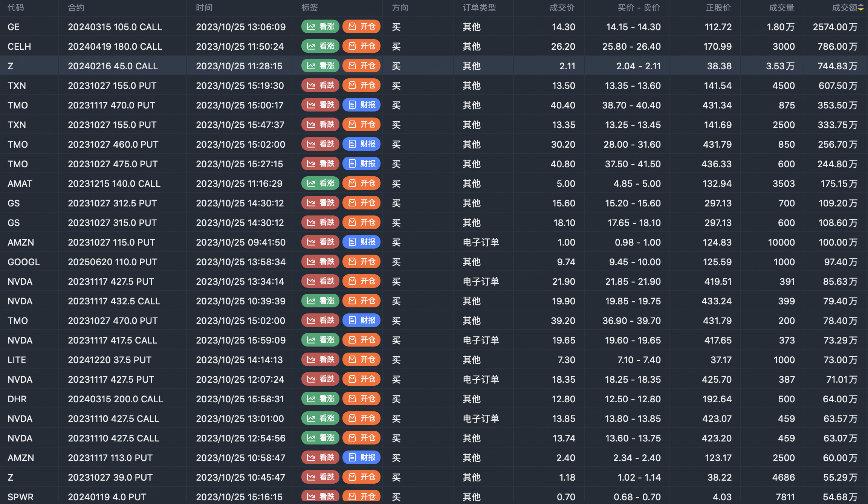
Task: Select the GOOGL ticker cell
Action: (x=24, y=262)
